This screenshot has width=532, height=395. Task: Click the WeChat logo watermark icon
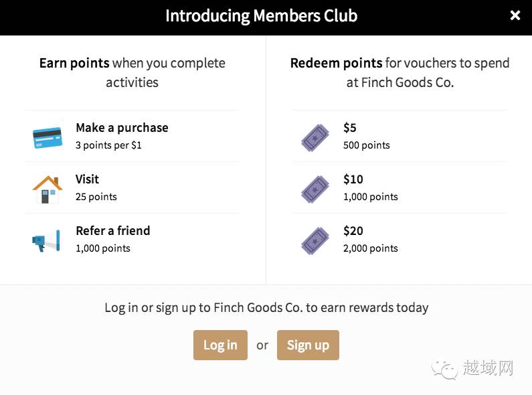(445, 368)
